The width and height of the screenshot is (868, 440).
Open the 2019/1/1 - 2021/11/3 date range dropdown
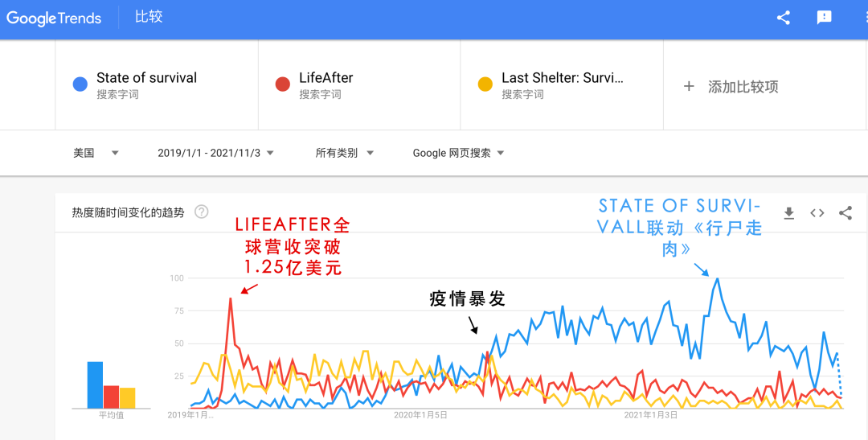pyautogui.click(x=215, y=153)
